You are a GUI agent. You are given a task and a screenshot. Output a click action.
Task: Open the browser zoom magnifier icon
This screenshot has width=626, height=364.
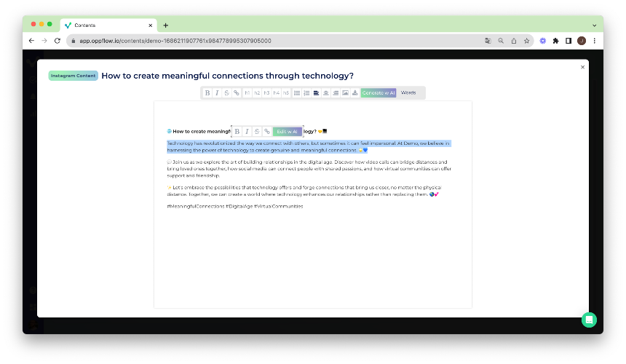(501, 41)
